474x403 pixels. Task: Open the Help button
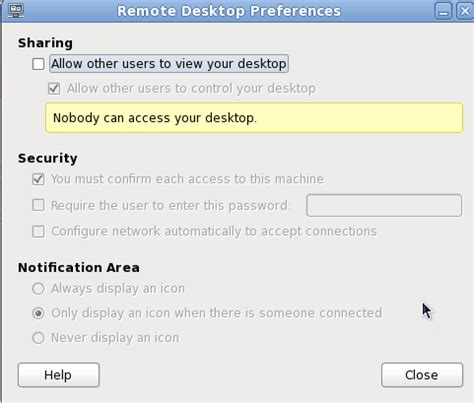click(59, 375)
